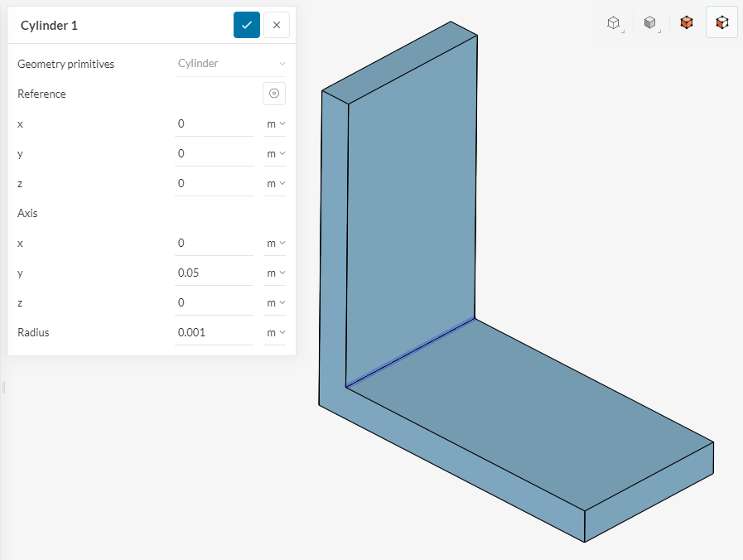Activate the reference point picker icon

[x=274, y=94]
